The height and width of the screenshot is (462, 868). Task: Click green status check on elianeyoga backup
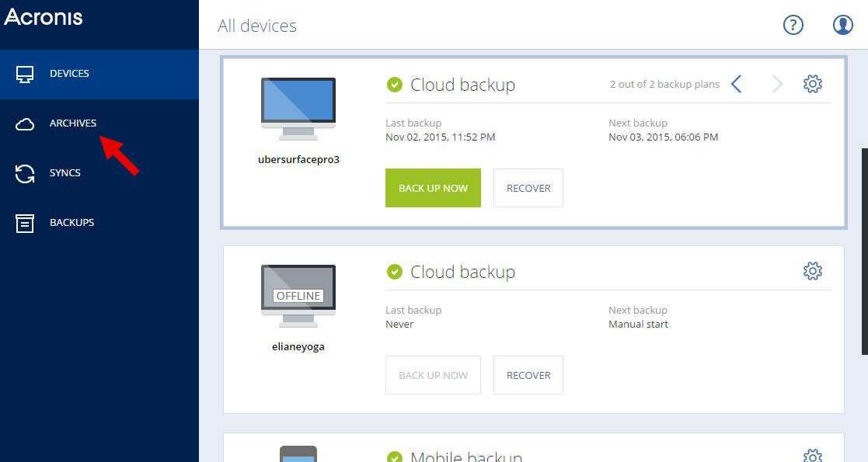[x=394, y=272]
